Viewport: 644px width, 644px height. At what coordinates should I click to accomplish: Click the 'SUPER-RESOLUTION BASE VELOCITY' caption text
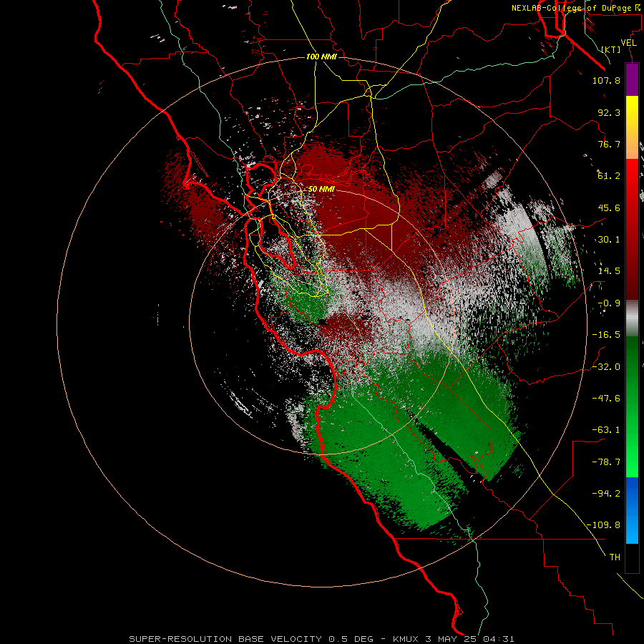(227, 639)
